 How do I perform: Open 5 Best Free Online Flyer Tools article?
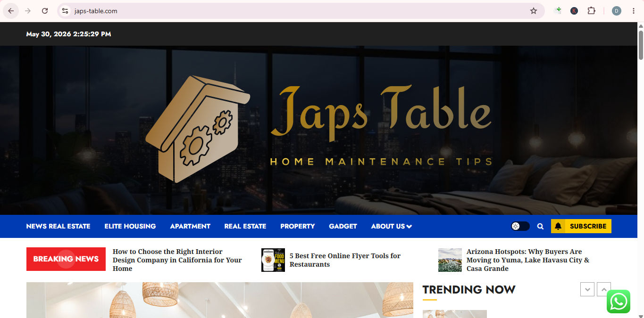click(345, 260)
